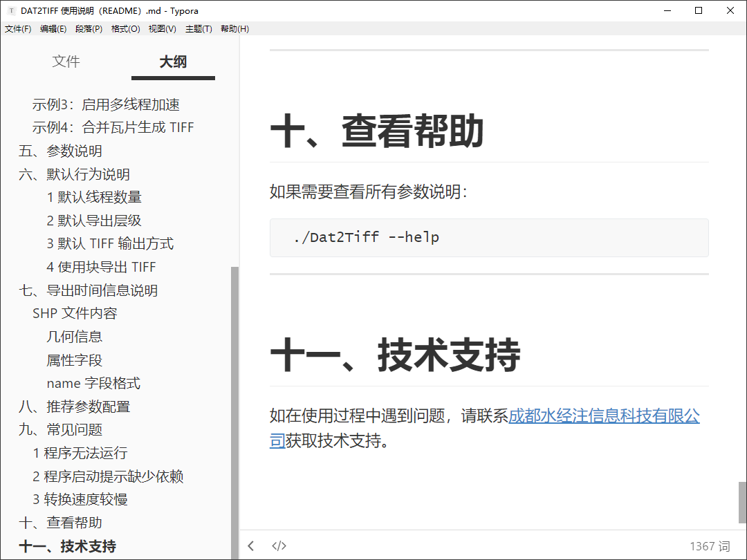Open the 编辑(E) menu
This screenshot has height=560, width=747.
[53, 28]
